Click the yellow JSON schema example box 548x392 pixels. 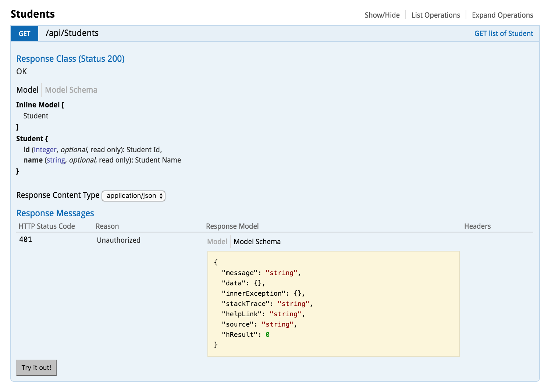click(333, 303)
